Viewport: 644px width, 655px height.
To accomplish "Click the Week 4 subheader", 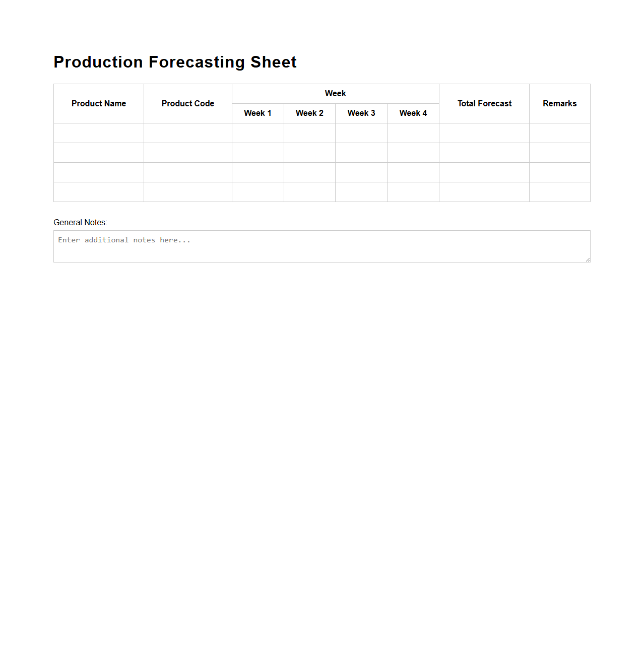I will tap(413, 113).
